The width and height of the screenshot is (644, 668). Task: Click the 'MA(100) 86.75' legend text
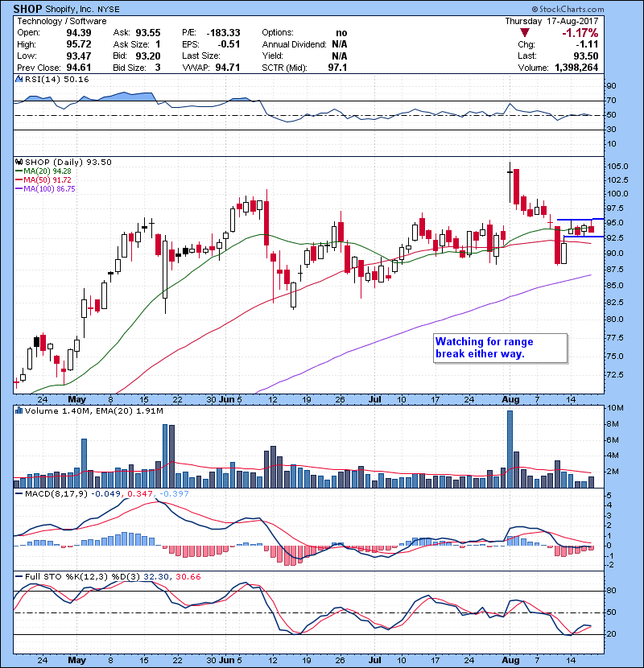[x=49, y=189]
